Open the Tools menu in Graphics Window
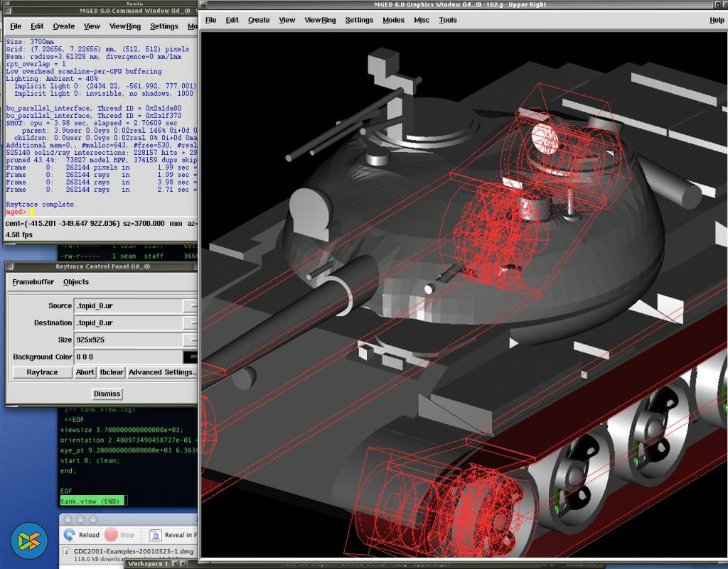The image size is (728, 569). [x=448, y=20]
